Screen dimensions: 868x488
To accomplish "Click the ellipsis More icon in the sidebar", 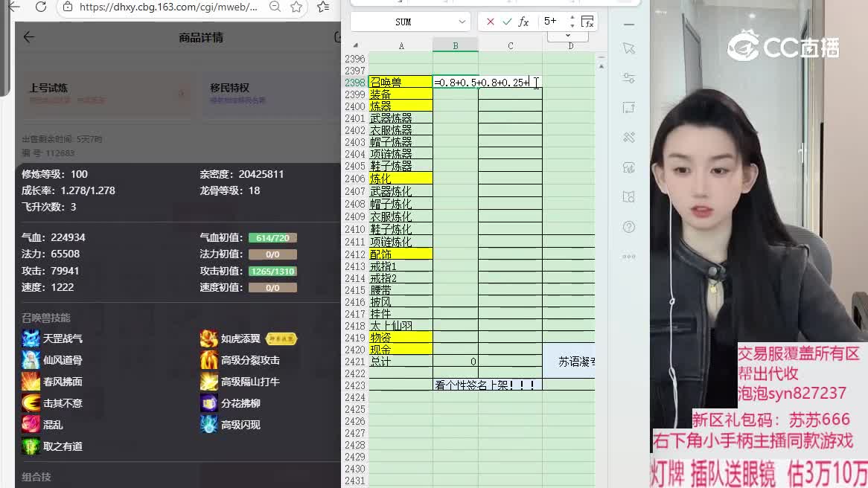I will pyautogui.click(x=628, y=257).
